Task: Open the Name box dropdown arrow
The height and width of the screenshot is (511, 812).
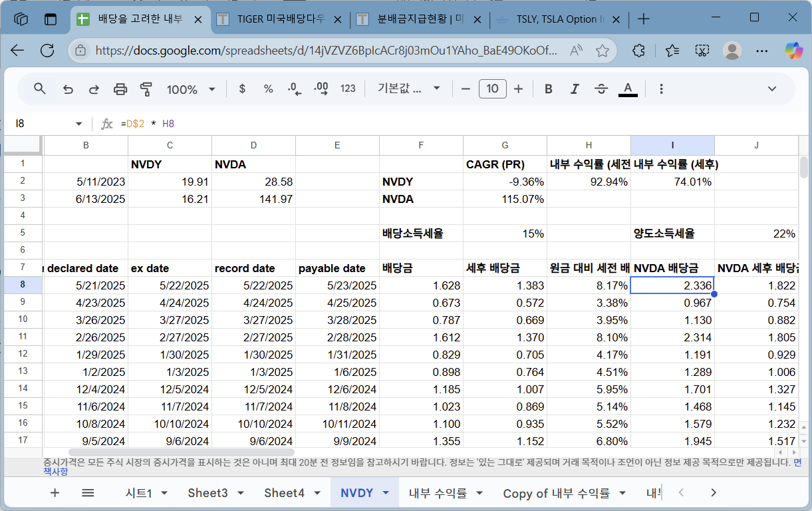Action: click(79, 124)
